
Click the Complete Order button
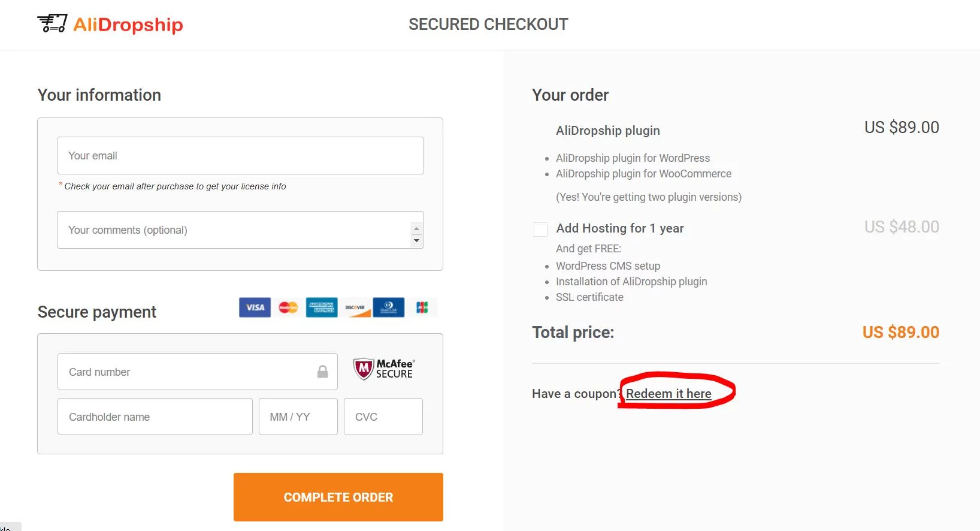click(338, 497)
